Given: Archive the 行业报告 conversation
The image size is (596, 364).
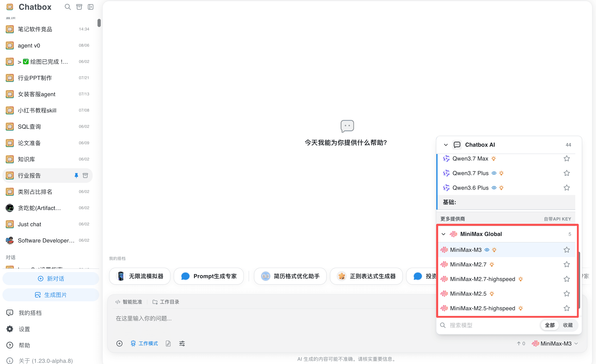Looking at the screenshot, I should click(85, 175).
